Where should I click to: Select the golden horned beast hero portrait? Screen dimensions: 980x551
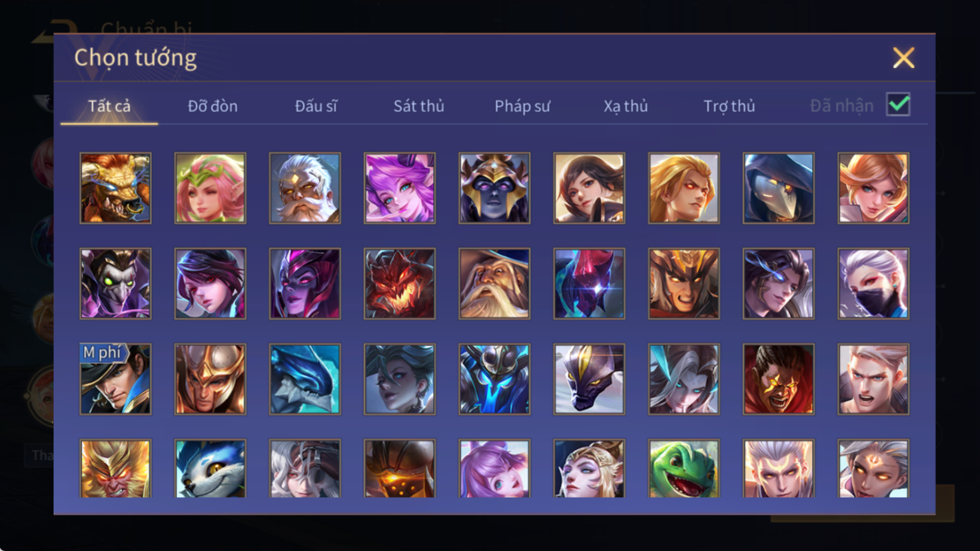(x=115, y=188)
